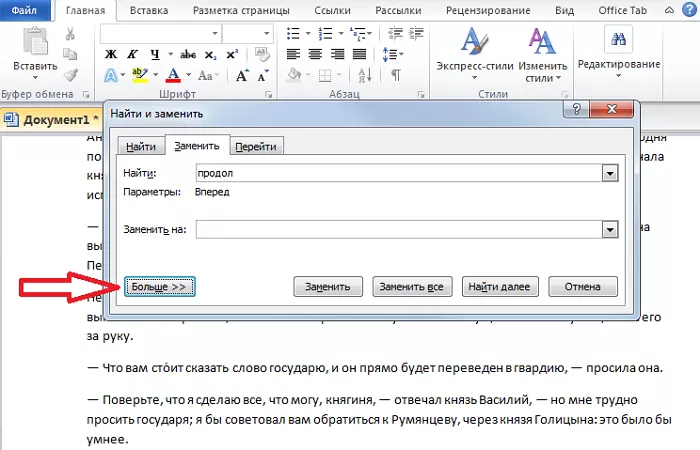Open the Файл menu tab
700x450 pixels.
click(x=25, y=10)
